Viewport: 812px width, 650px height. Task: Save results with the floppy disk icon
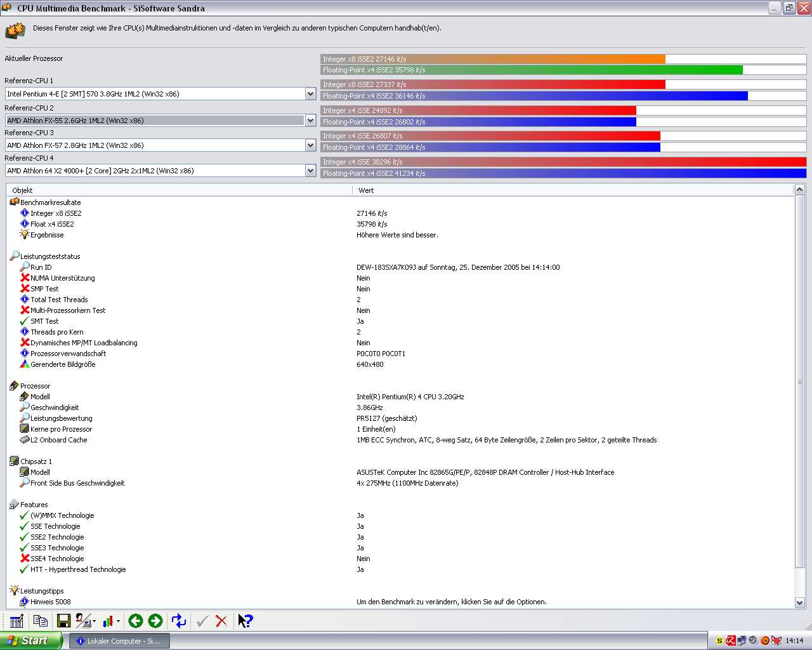tap(63, 621)
